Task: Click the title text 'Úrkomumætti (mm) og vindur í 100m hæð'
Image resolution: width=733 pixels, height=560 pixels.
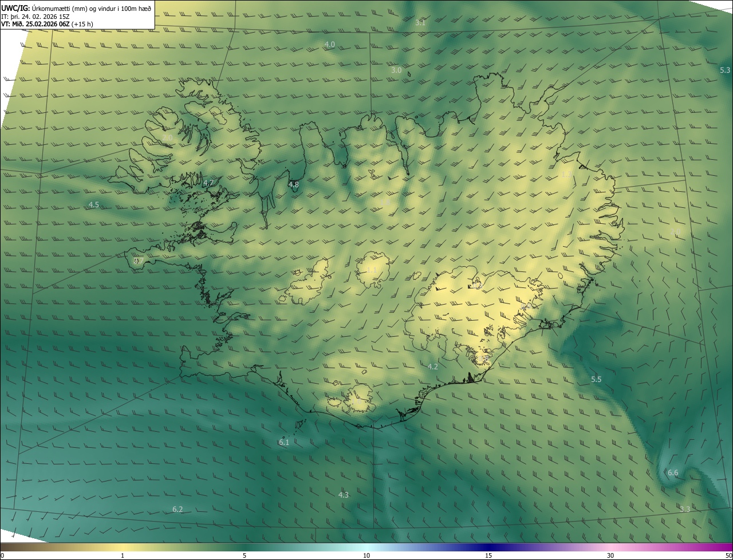Action: point(91,7)
